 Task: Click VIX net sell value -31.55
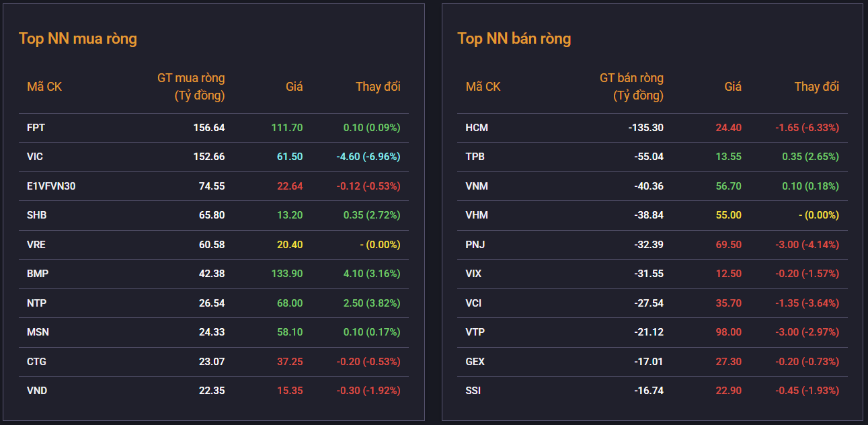click(649, 274)
